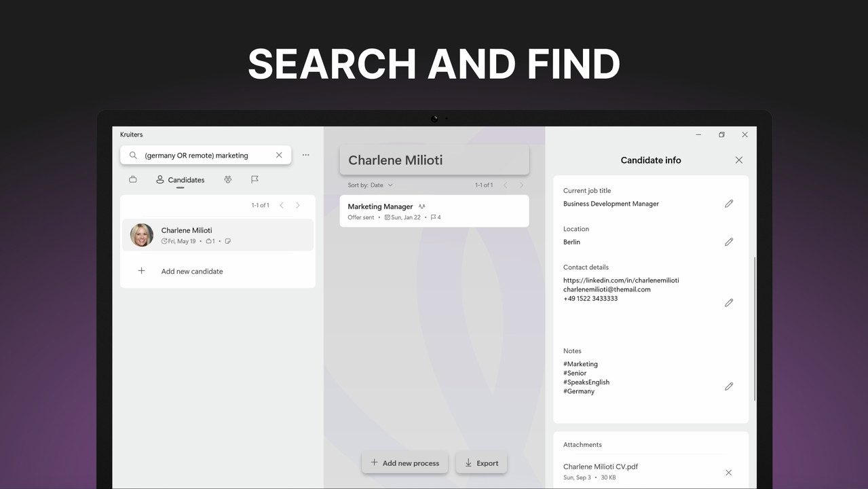
Task: Click the Sun, Jan 22 date icon
Action: click(388, 217)
